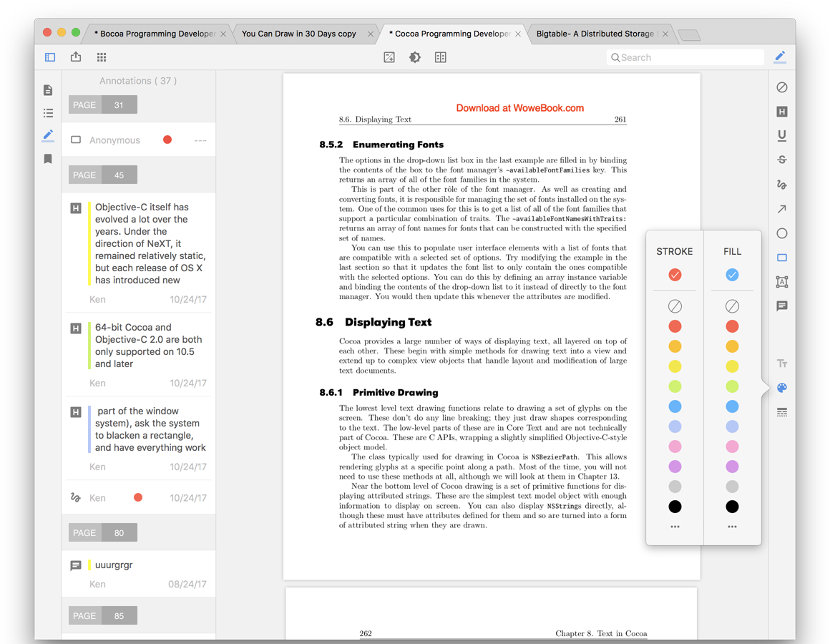Open the Share menu

tap(76, 57)
